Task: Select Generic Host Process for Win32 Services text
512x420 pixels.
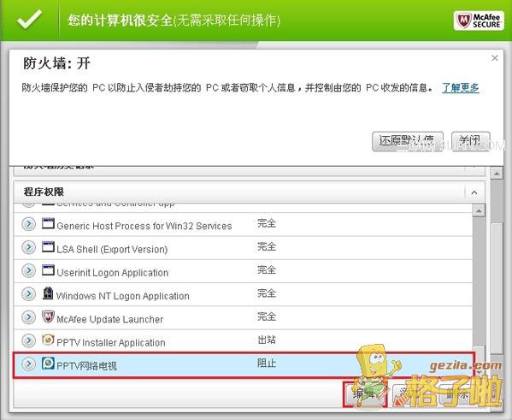Action: pos(144,226)
